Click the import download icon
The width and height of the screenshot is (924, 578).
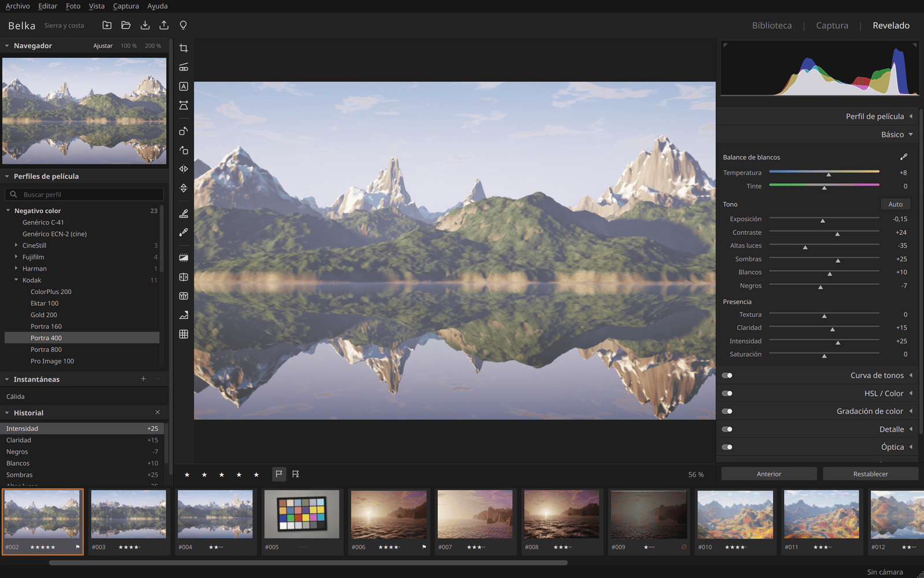point(145,25)
